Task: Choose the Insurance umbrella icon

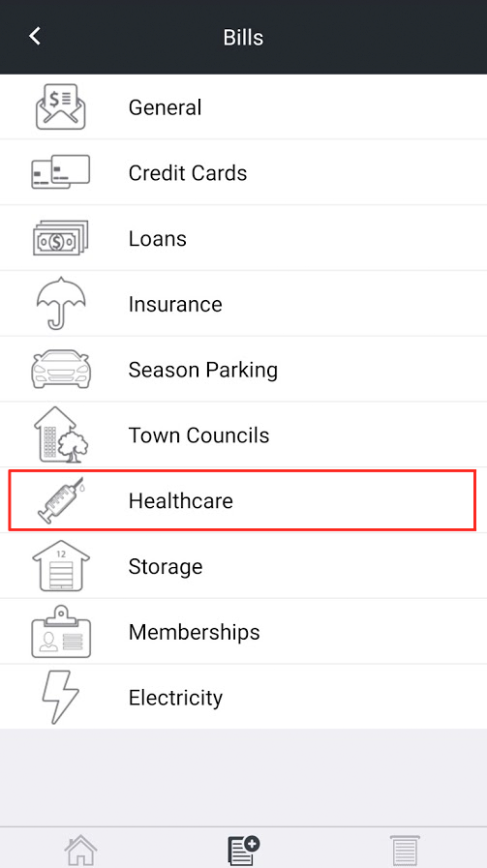Action: [x=61, y=303]
